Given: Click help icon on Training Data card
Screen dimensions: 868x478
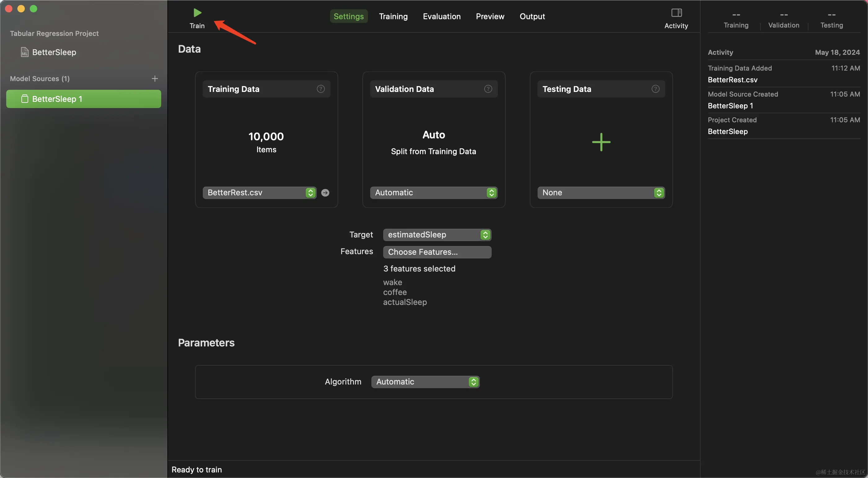Looking at the screenshot, I should (x=321, y=89).
